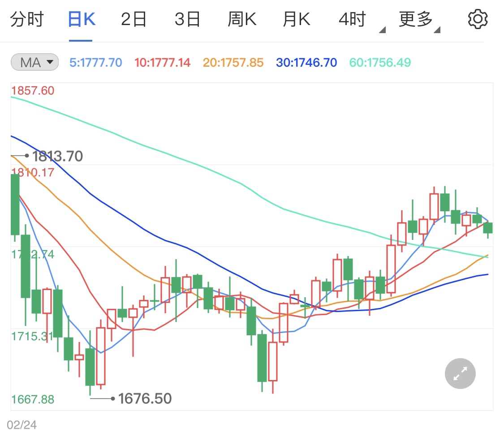The width and height of the screenshot is (504, 436).
Task: Click the last green candlestick on the right
Action: click(488, 228)
